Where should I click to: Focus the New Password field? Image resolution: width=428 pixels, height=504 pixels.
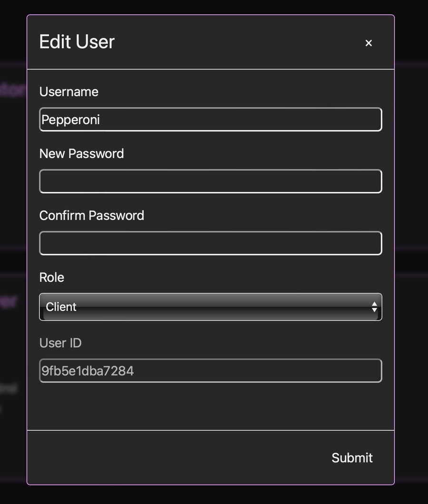click(210, 181)
